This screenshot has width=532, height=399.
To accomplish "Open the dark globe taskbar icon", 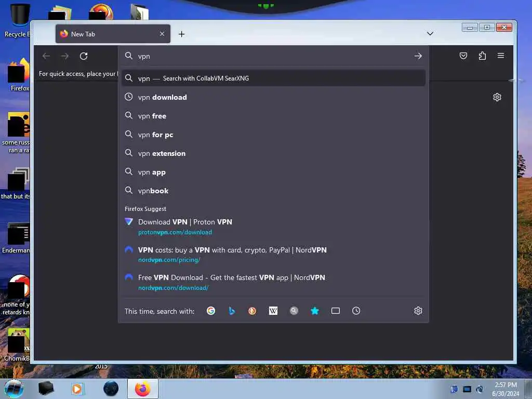I will tap(111, 389).
